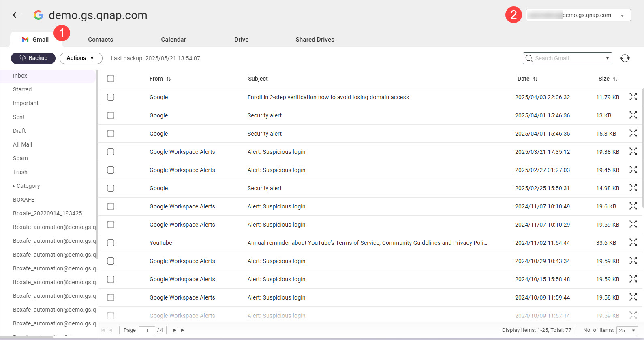Jump to last page arrow
644x340 pixels.
pos(183,330)
